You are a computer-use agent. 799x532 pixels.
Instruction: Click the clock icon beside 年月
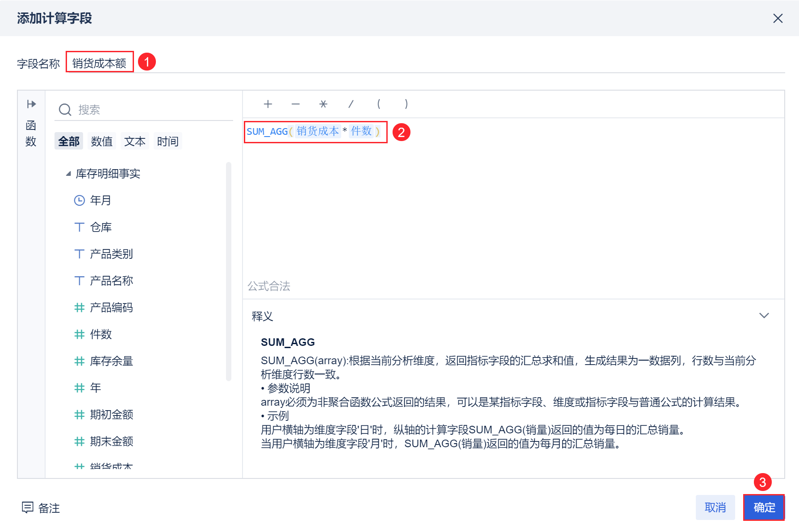click(79, 200)
